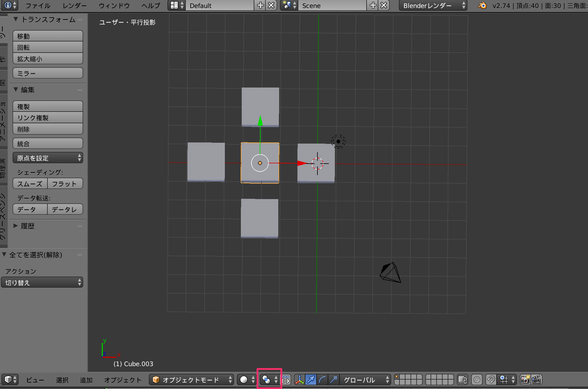The height and width of the screenshot is (389, 588).
Task: Click the 回転 button
Action: [x=48, y=47]
